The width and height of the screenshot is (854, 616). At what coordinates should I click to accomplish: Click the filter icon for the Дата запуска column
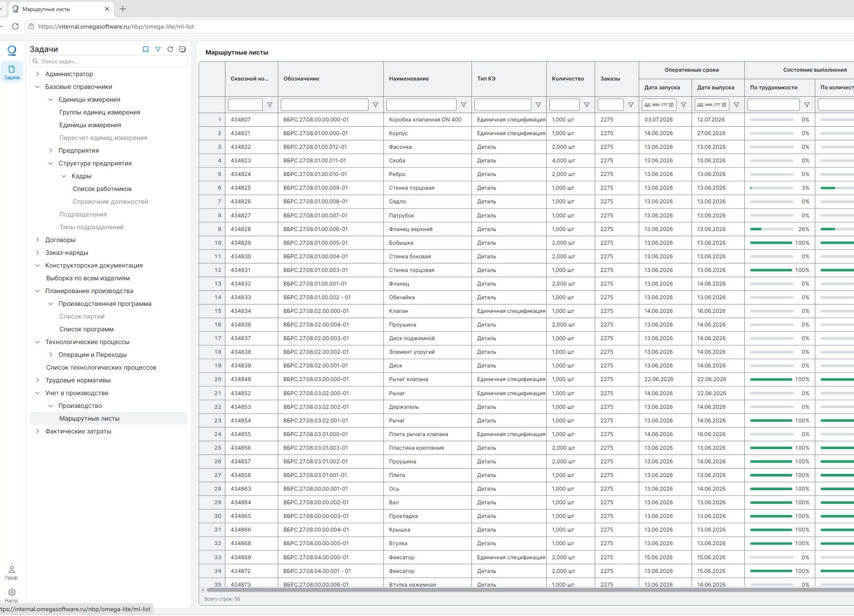pos(684,105)
